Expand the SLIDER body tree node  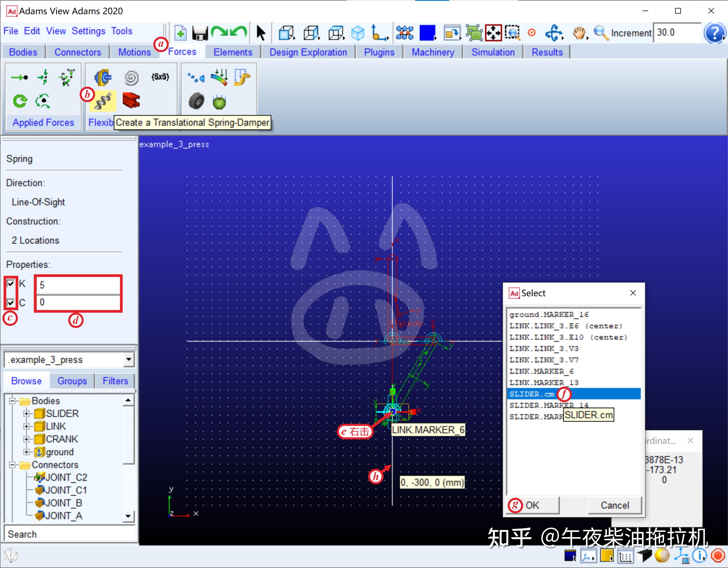(x=26, y=414)
